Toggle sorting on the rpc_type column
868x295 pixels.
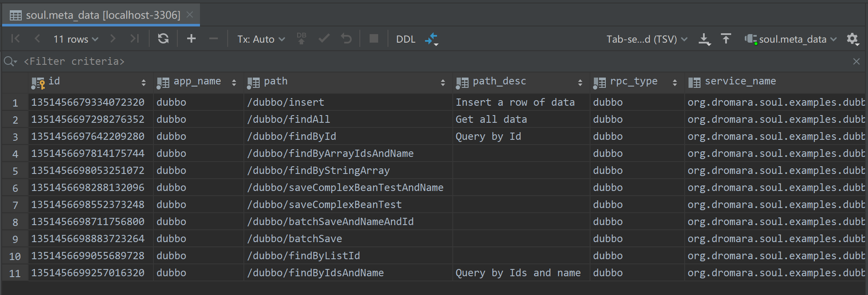[x=633, y=81]
